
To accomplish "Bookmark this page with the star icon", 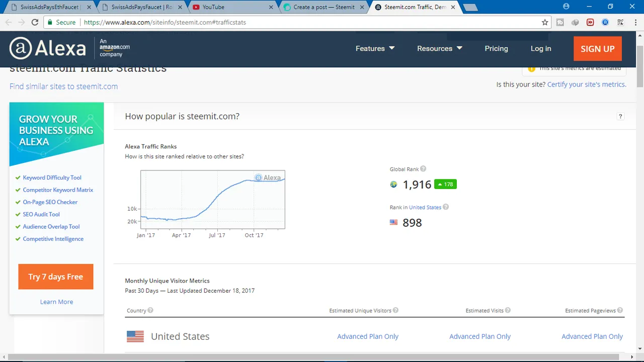I will pyautogui.click(x=545, y=22).
